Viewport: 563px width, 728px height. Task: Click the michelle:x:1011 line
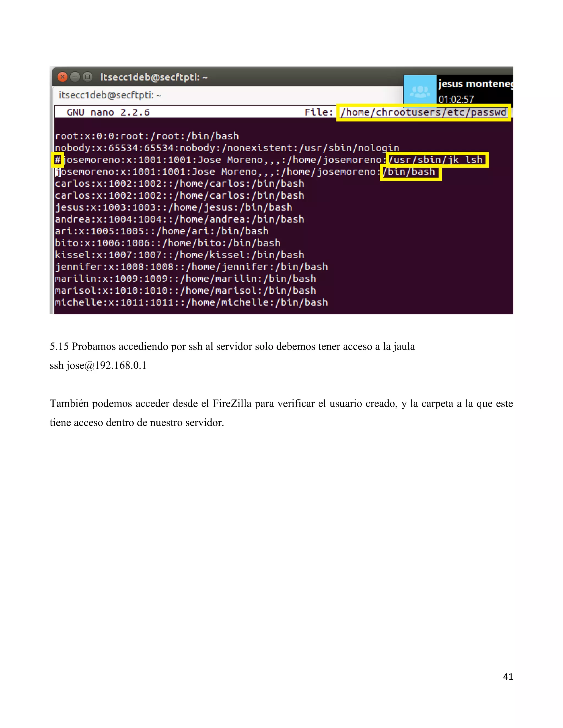191,302
